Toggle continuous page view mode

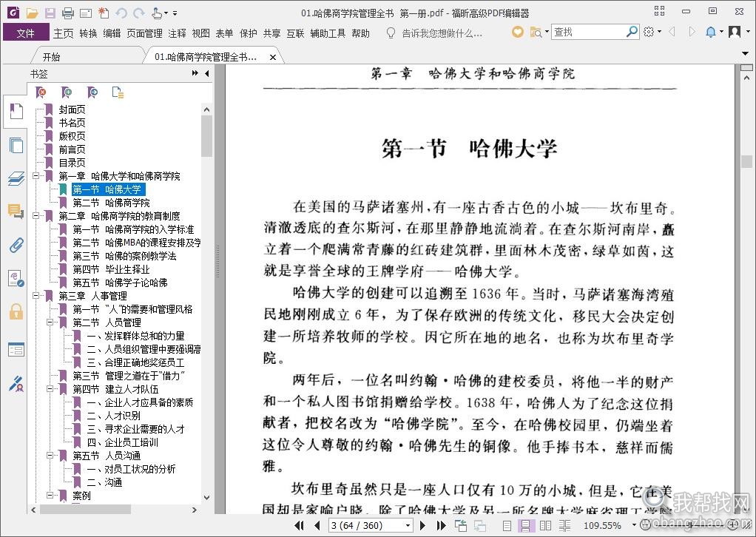point(525,525)
